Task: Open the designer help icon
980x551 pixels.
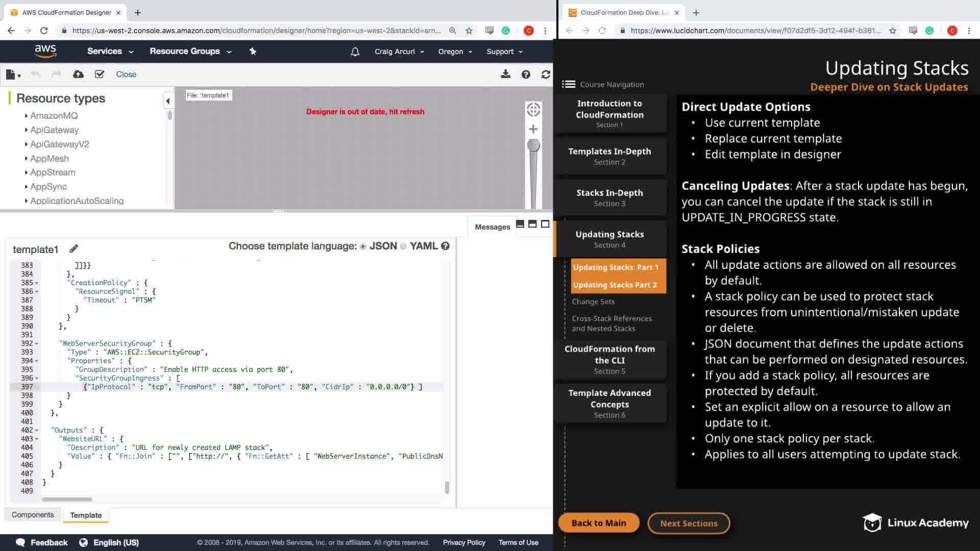Action: 526,74
